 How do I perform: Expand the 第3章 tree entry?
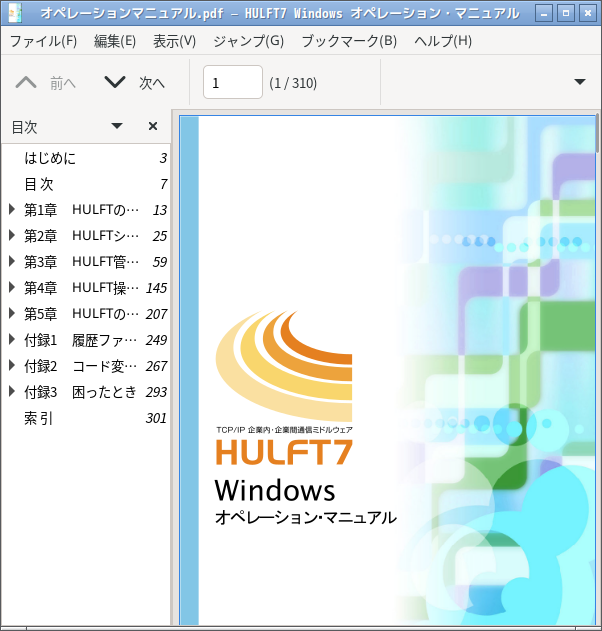(12, 262)
